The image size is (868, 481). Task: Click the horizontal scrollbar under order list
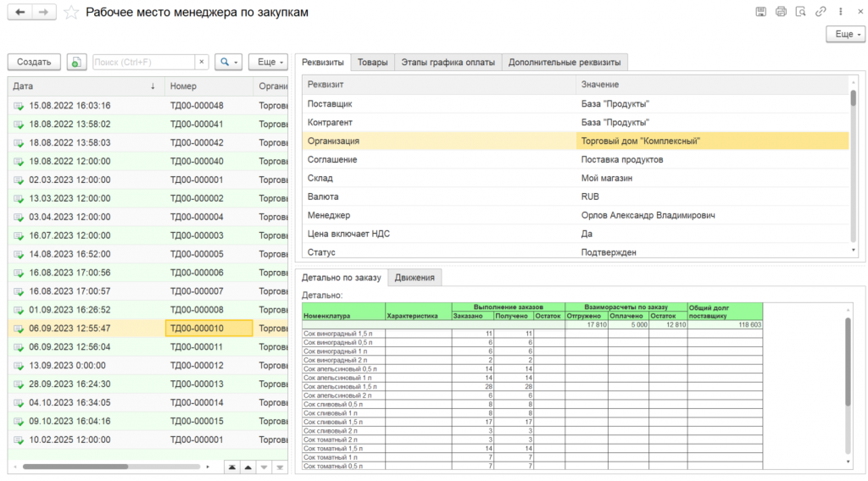(76, 467)
